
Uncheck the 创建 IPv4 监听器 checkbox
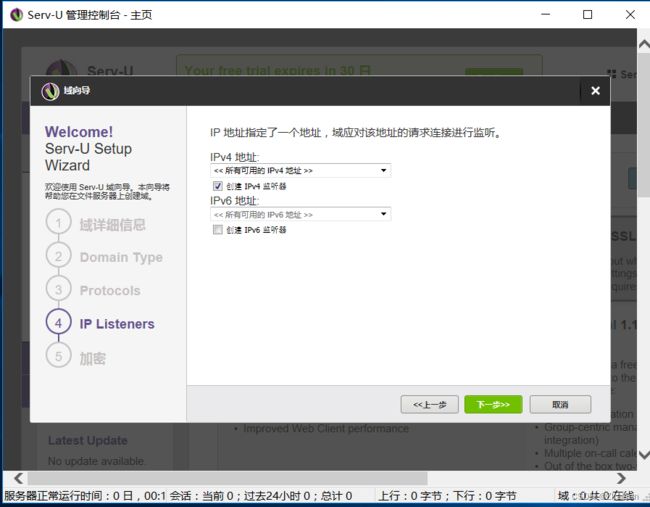point(218,186)
